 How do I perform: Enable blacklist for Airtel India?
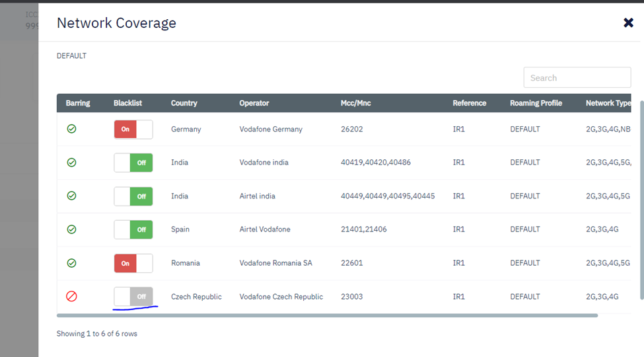pyautogui.click(x=133, y=196)
